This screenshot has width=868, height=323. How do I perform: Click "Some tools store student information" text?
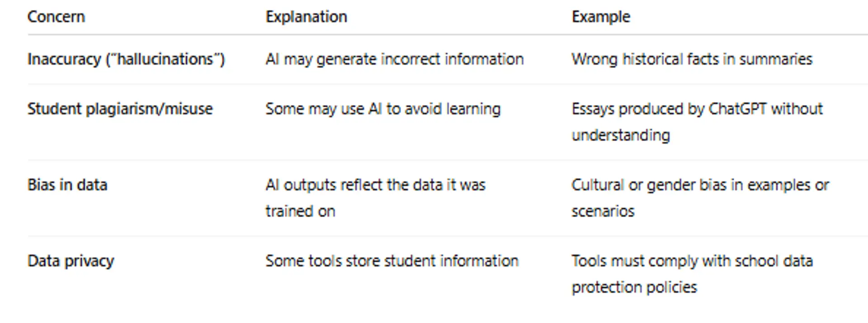coord(392,261)
